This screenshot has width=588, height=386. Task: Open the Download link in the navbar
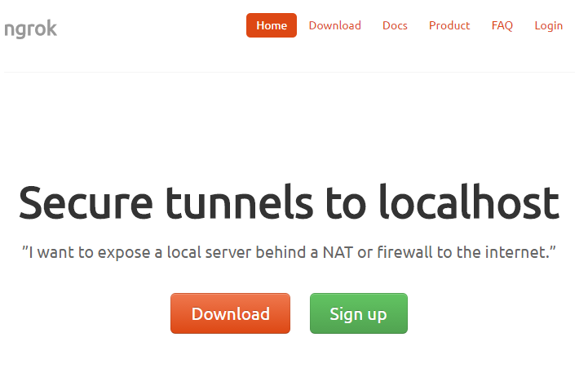(334, 25)
